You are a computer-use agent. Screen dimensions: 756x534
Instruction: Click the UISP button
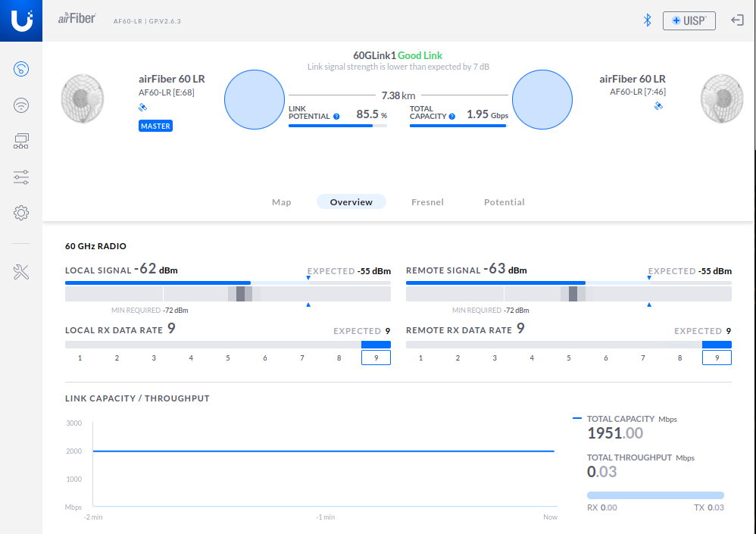click(689, 20)
